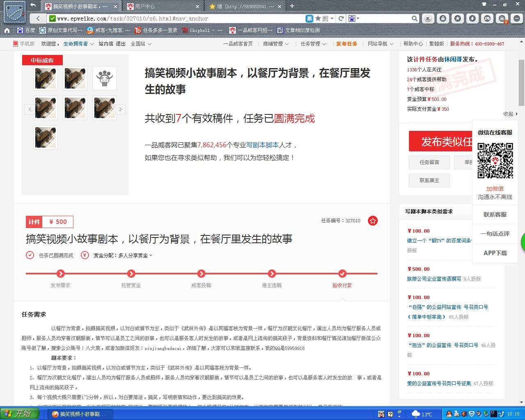This screenshot has height=420, width=525.
Task: Toggle the red star favorite for task 327010
Action: click(372, 221)
